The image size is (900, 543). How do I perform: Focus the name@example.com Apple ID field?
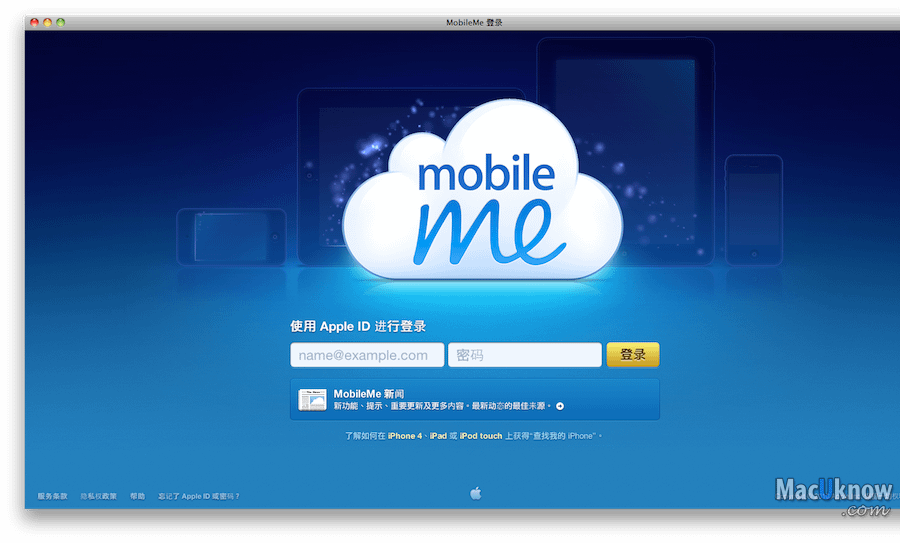tap(367, 355)
